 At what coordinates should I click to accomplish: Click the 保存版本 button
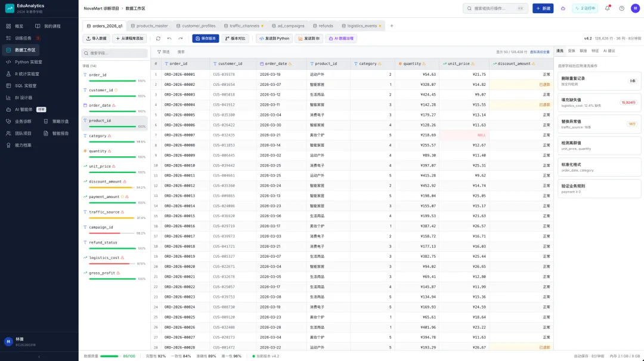205,39
